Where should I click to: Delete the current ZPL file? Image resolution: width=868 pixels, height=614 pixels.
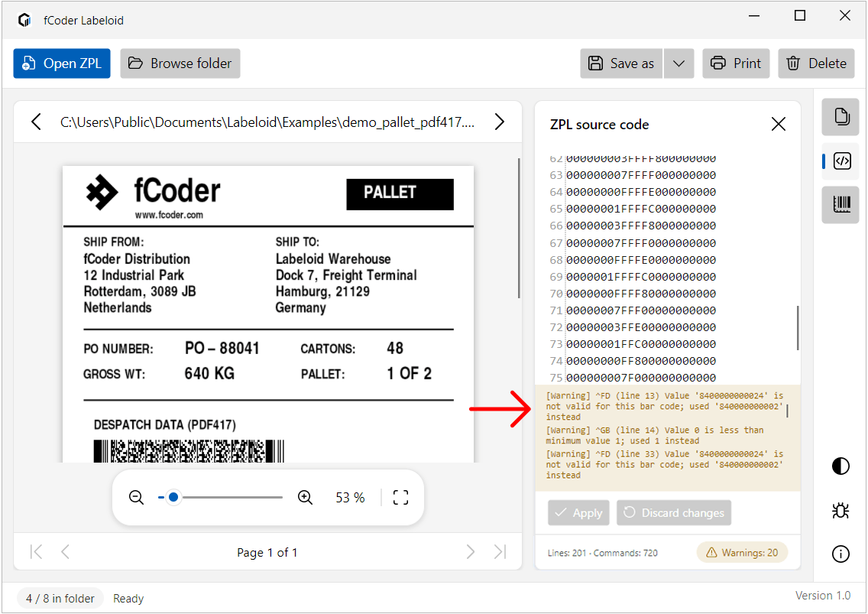pyautogui.click(x=817, y=63)
